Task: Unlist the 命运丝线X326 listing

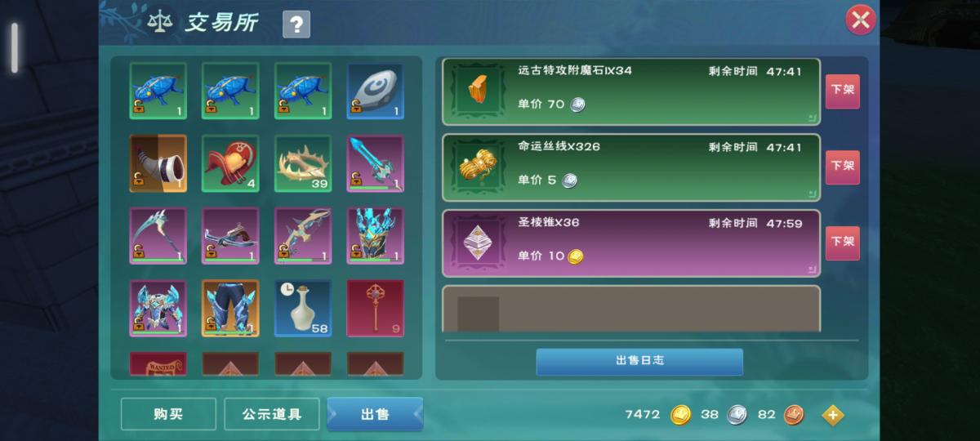Action: click(x=842, y=167)
